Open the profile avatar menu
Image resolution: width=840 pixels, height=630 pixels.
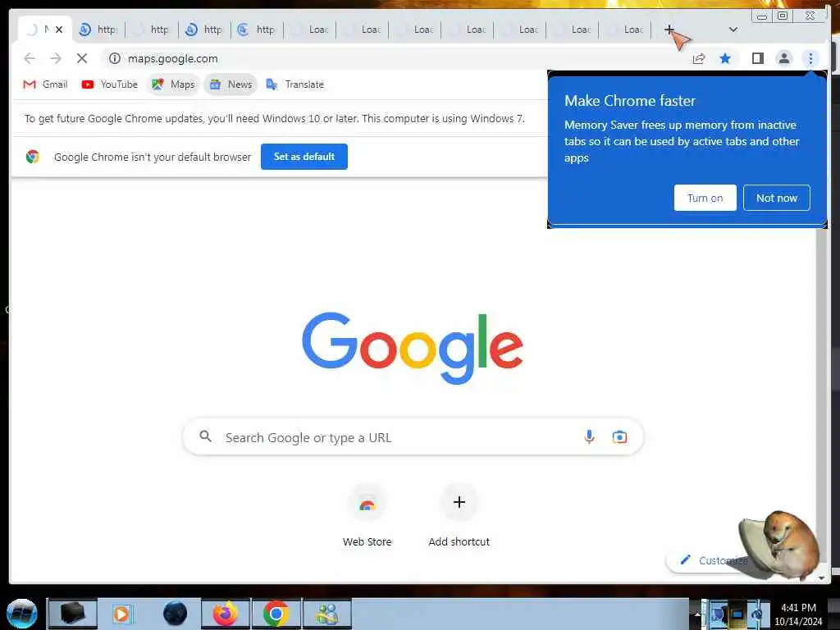(x=783, y=58)
